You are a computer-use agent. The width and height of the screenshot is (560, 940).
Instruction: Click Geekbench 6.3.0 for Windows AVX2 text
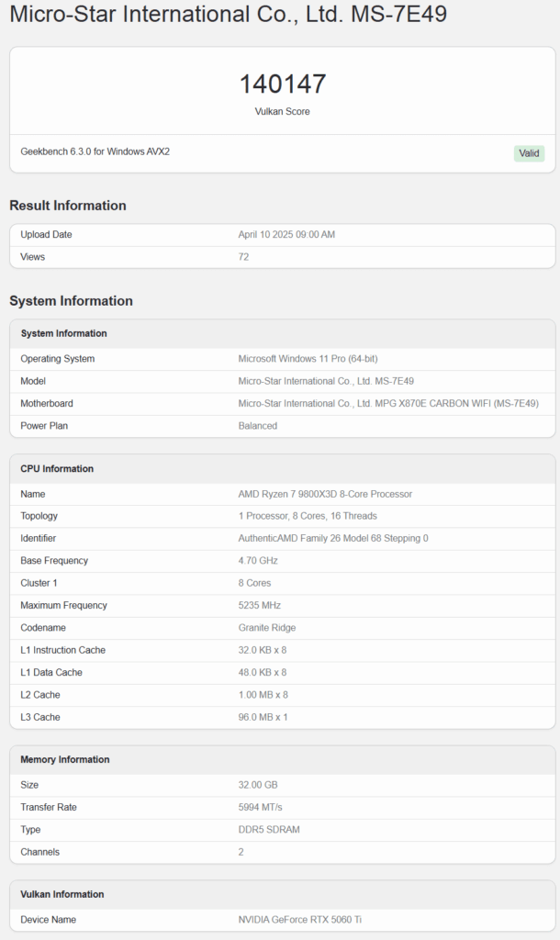point(95,151)
